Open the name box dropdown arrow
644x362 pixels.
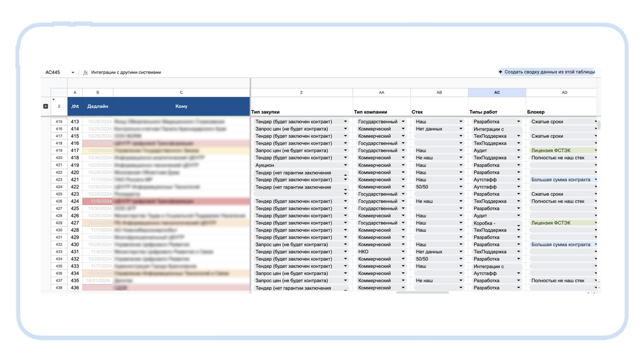tap(73, 72)
